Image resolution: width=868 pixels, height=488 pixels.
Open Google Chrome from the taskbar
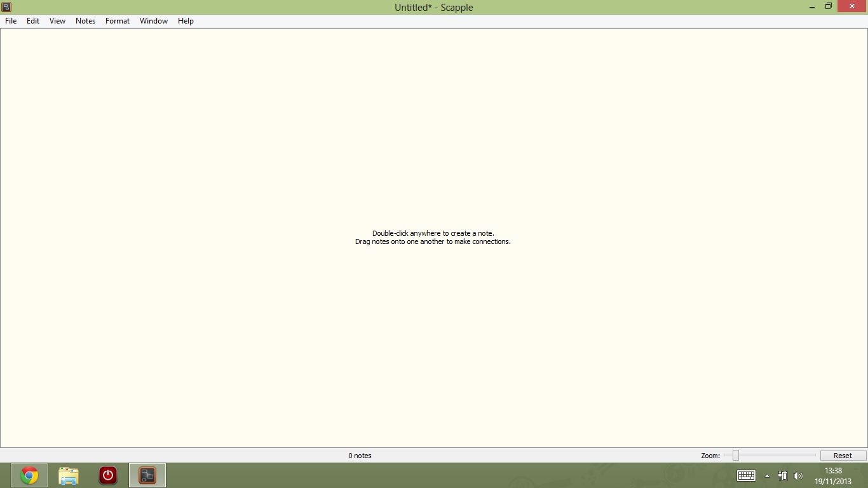point(29,475)
